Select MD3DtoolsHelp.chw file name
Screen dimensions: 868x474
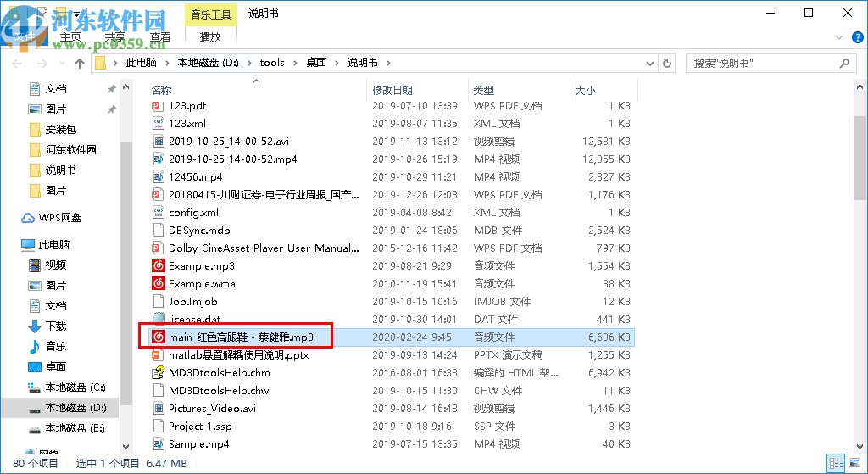(219, 390)
